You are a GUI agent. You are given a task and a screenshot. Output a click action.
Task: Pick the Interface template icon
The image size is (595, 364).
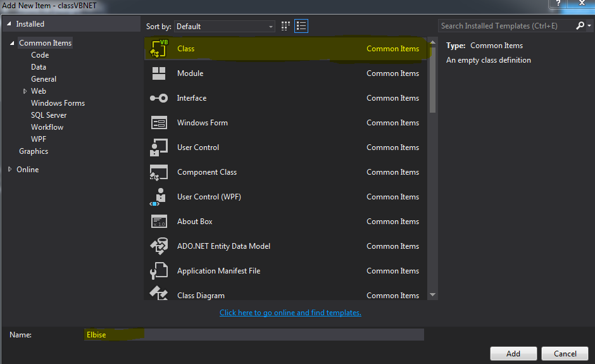pyautogui.click(x=159, y=98)
